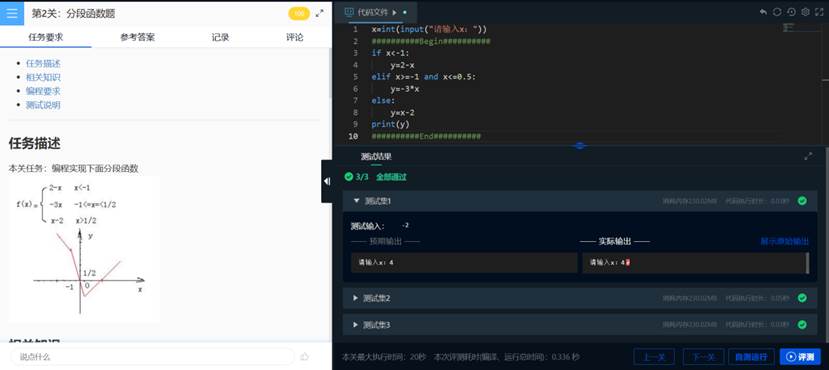Click the 'else:' line in editor
This screenshot has height=370, width=829.
[x=383, y=100]
